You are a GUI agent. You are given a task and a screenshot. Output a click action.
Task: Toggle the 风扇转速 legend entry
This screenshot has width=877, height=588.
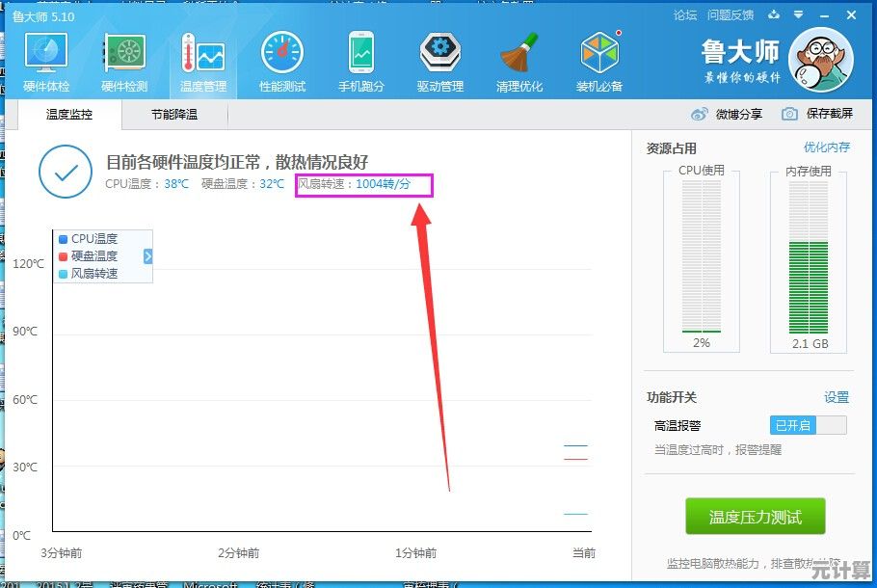tap(91, 273)
